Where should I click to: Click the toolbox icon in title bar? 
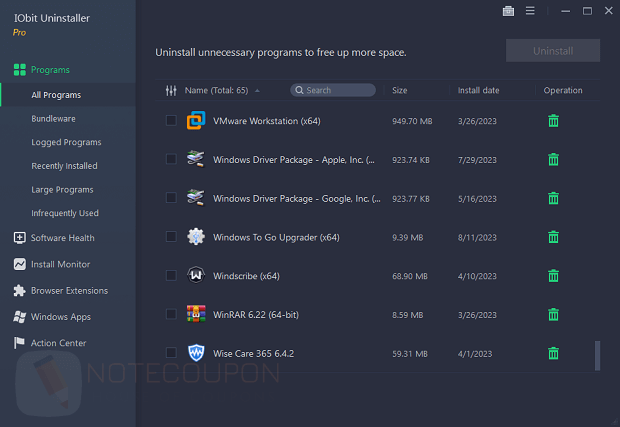coord(508,11)
